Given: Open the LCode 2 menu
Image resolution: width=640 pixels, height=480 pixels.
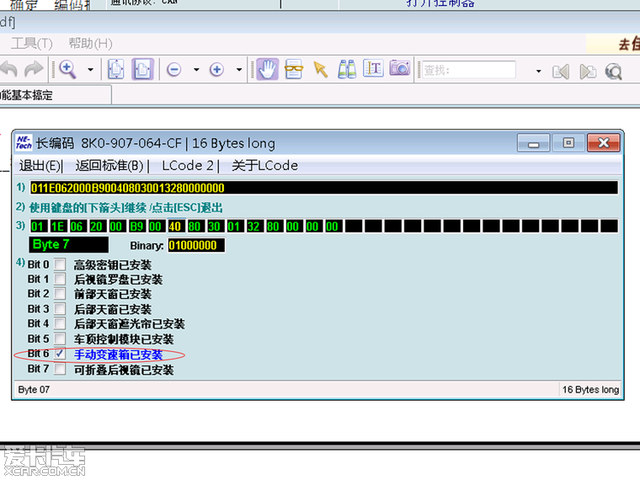Looking at the screenshot, I should (189, 165).
